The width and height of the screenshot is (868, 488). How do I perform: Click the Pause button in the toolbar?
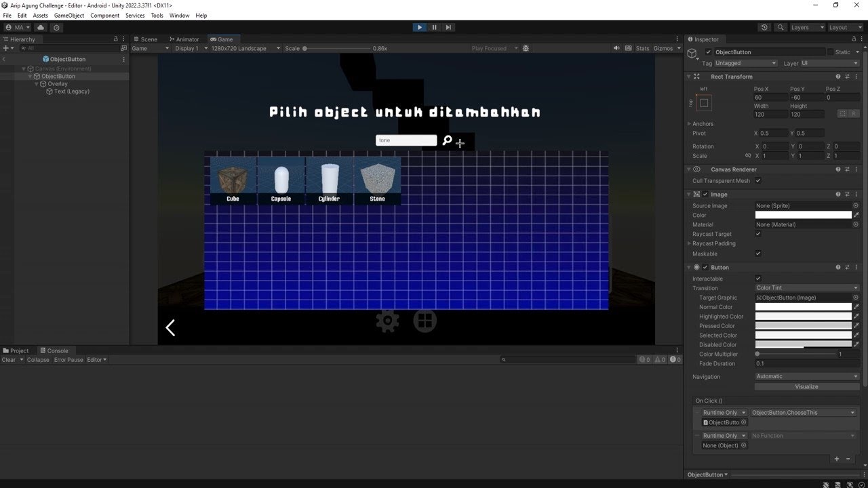(x=434, y=27)
